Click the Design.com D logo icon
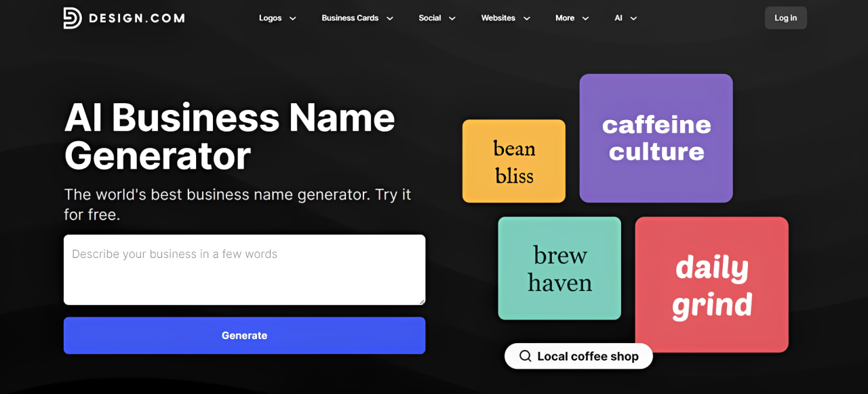The width and height of the screenshot is (868, 394). coord(73,18)
